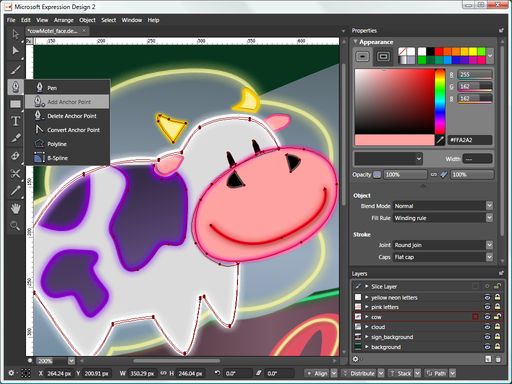Hide the pink letters layer
The height and width of the screenshot is (384, 512).
487,307
